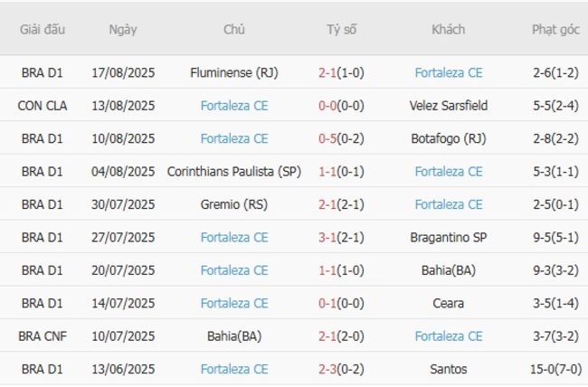This screenshot has height=387, width=588.
Task: Click Bahia(BA) in the 10/07/2025 row
Action: [234, 336]
